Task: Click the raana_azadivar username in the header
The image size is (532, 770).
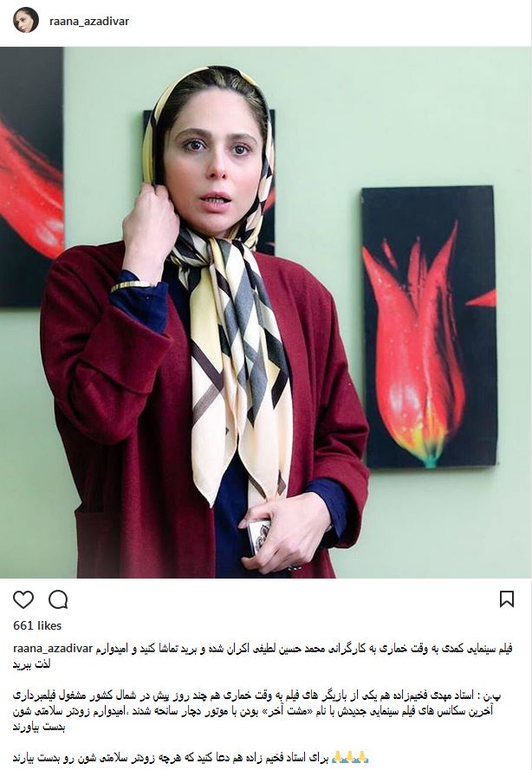Action: [89, 21]
